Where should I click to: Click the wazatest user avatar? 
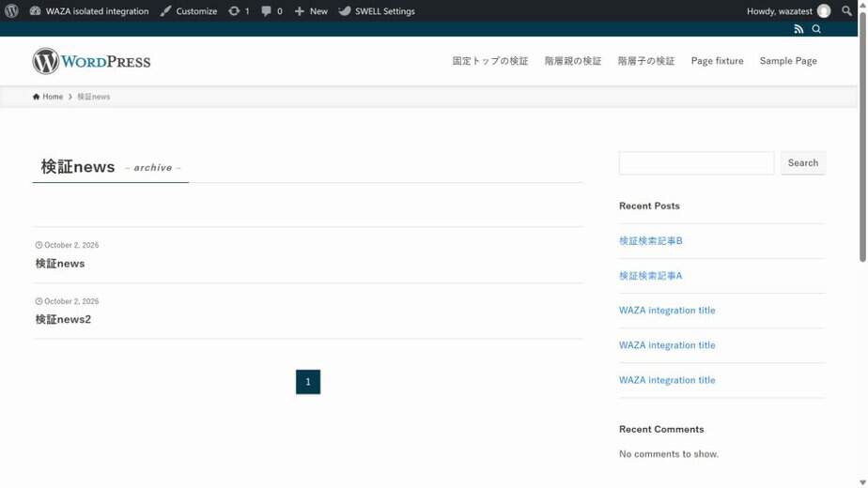point(824,11)
